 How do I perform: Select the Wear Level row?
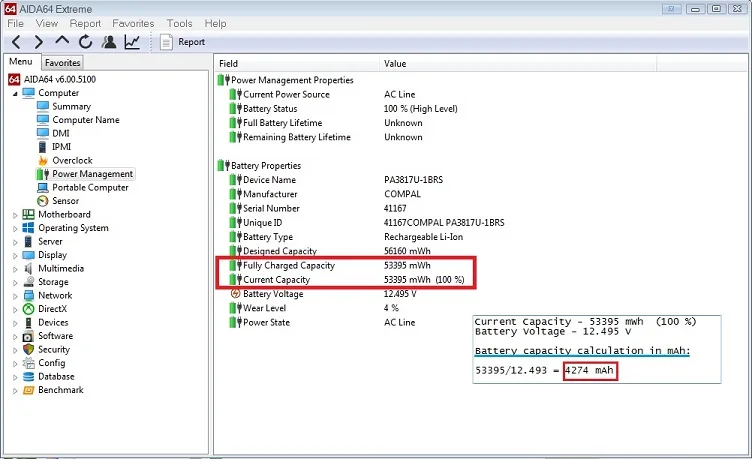(x=315, y=308)
